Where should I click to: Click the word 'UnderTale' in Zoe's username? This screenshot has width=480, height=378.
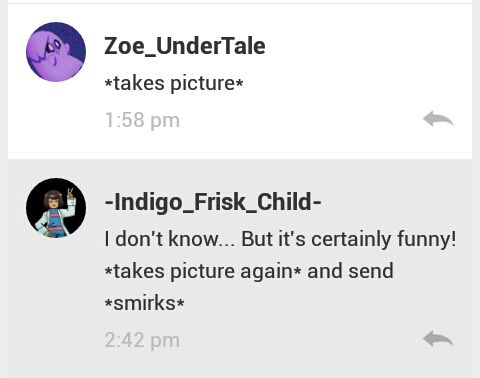[210, 46]
